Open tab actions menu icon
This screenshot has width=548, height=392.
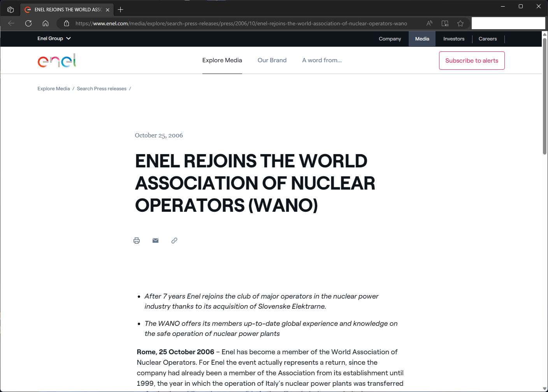[x=11, y=10]
